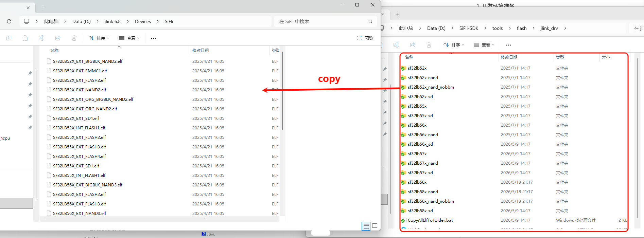Click the rename icon in SiFli window toolbar

[x=41, y=38]
